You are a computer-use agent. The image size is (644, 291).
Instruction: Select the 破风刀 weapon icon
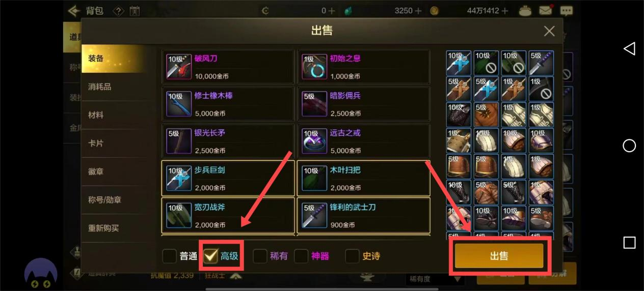click(x=179, y=67)
